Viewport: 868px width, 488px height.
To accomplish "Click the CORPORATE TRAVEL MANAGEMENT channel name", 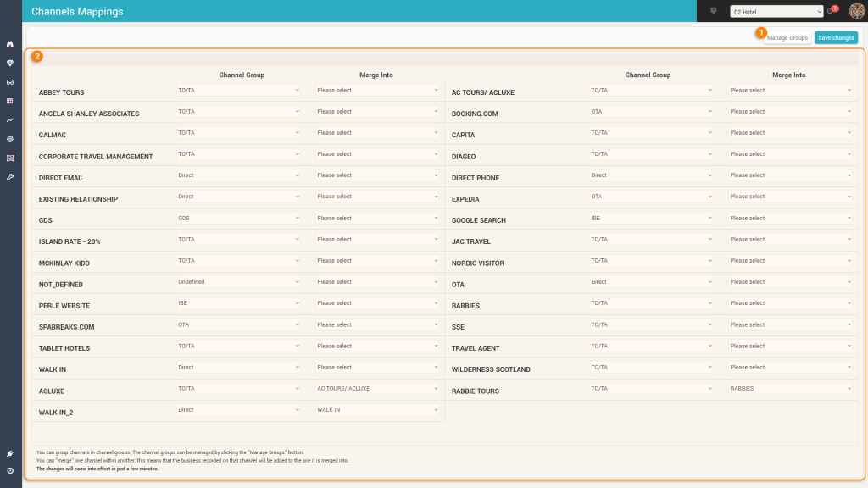I will click(96, 157).
